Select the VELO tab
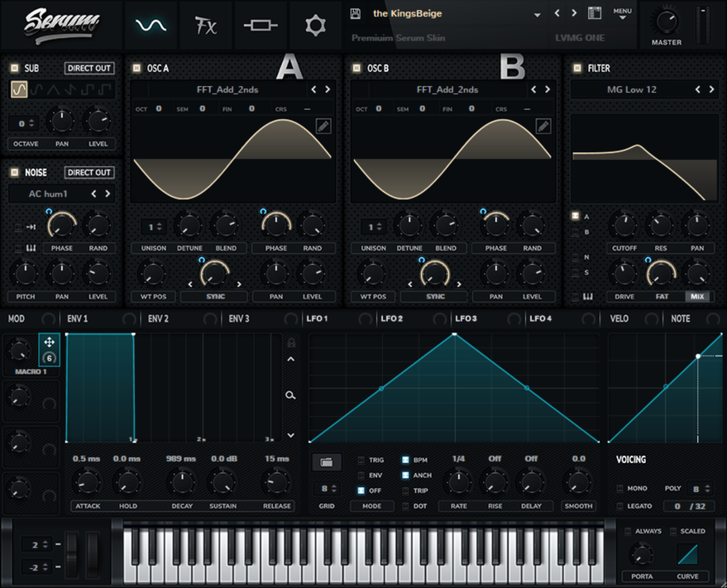The image size is (727, 588). tap(619, 318)
